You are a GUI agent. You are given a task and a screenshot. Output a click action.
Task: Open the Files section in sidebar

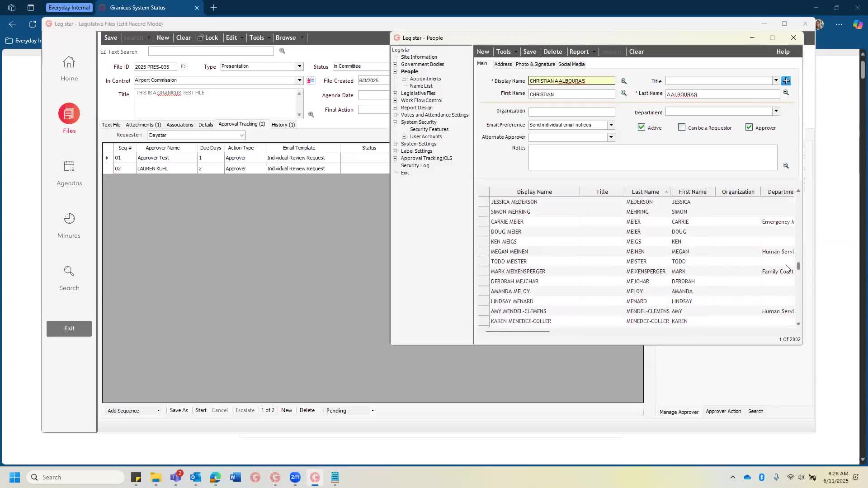(x=69, y=114)
